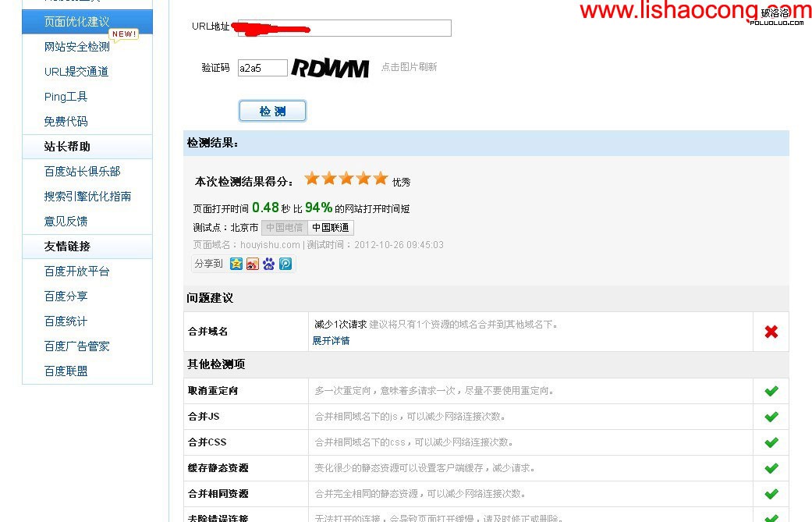Click the verification code input box

coord(262,68)
